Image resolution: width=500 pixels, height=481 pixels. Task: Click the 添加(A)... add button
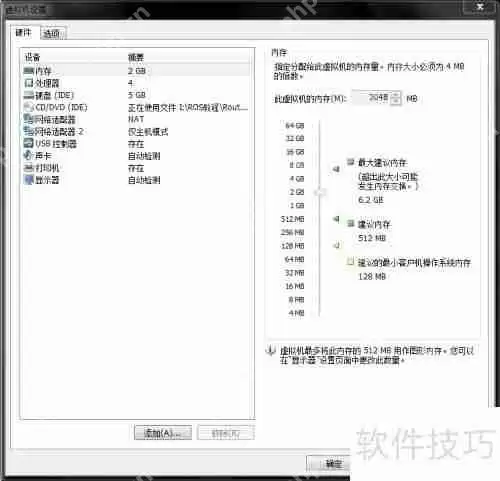pos(163,433)
